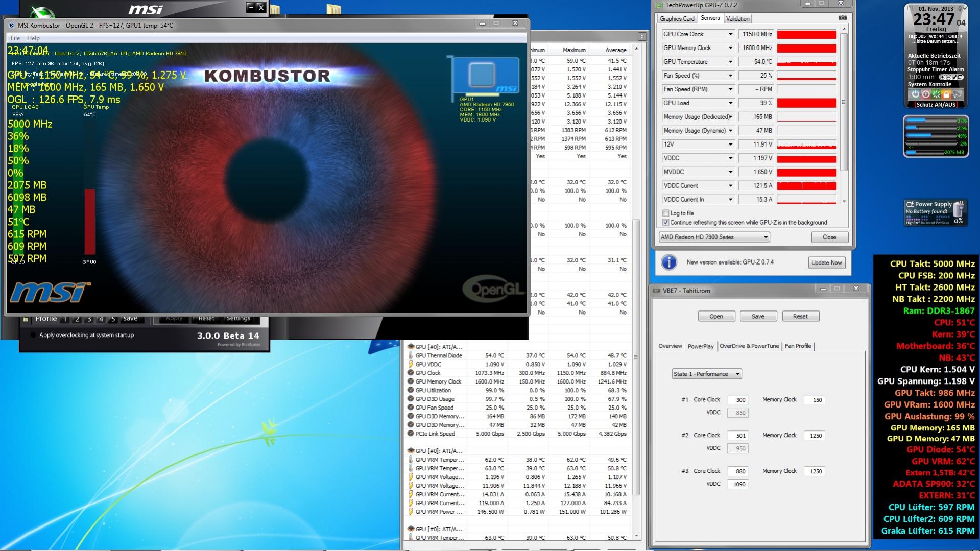Switch to the Validation tab in GPU-Z

pos(737,19)
